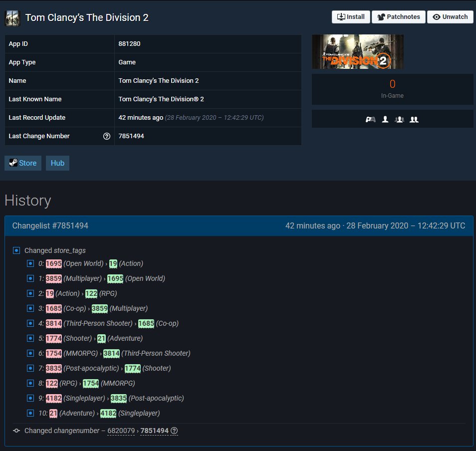Click the game icon next to the title

(x=13, y=18)
